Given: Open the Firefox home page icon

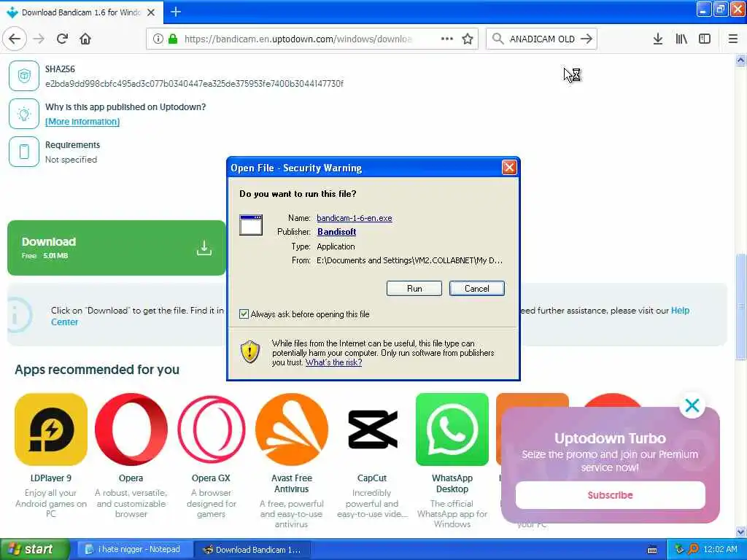Looking at the screenshot, I should tap(85, 39).
